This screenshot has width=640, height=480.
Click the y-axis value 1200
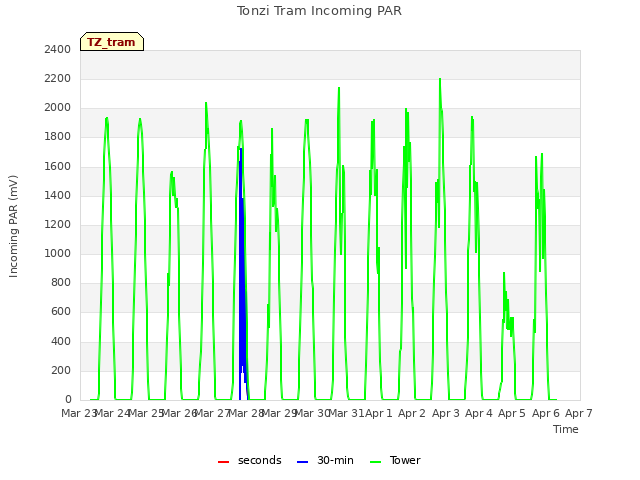[x=58, y=225]
